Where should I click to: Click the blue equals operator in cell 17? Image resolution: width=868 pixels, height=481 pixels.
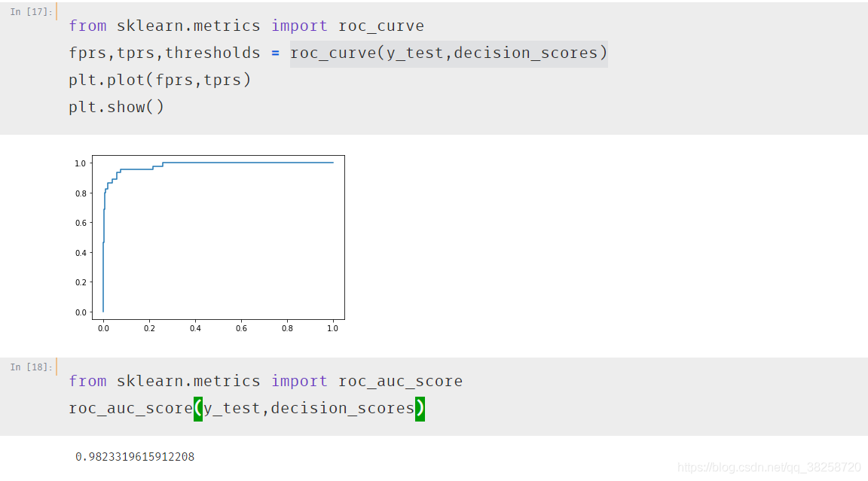pos(275,53)
